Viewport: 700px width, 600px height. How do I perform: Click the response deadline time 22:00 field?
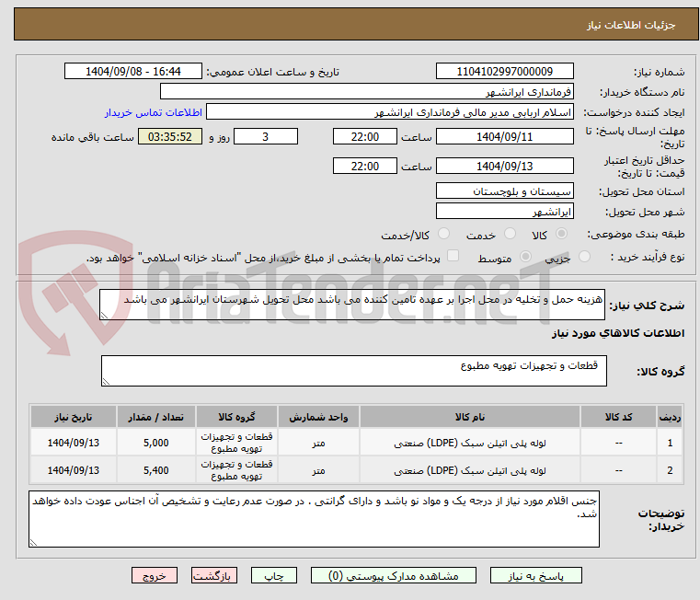pos(365,137)
